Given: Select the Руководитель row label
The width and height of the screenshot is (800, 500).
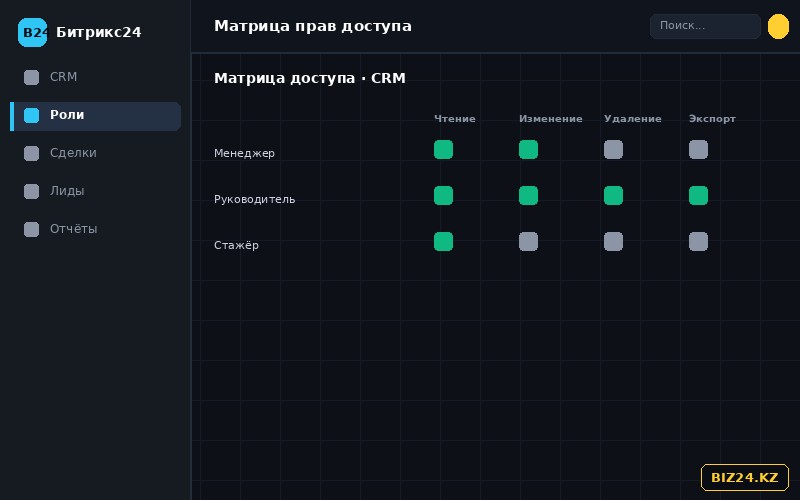Looking at the screenshot, I should pyautogui.click(x=255, y=199).
